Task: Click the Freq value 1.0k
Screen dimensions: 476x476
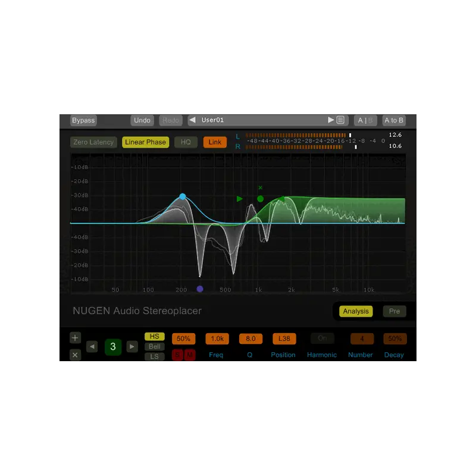Action: 217,339
